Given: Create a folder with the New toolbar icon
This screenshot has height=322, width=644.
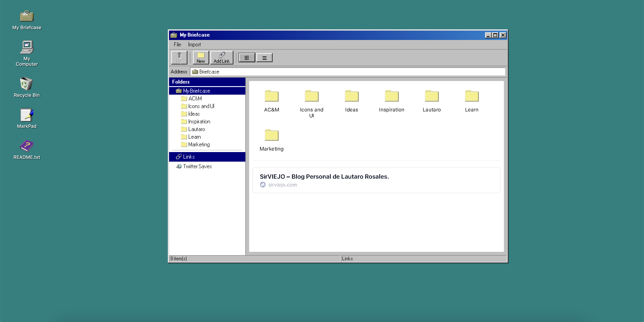Looking at the screenshot, I should pyautogui.click(x=201, y=57).
